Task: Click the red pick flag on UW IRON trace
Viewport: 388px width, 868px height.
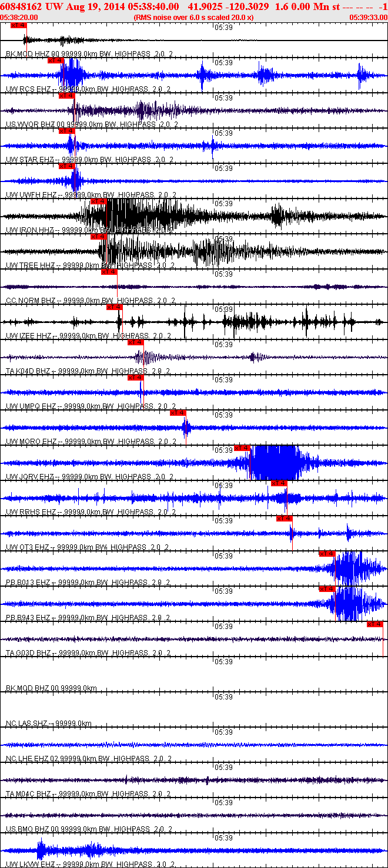Action: click(x=99, y=201)
